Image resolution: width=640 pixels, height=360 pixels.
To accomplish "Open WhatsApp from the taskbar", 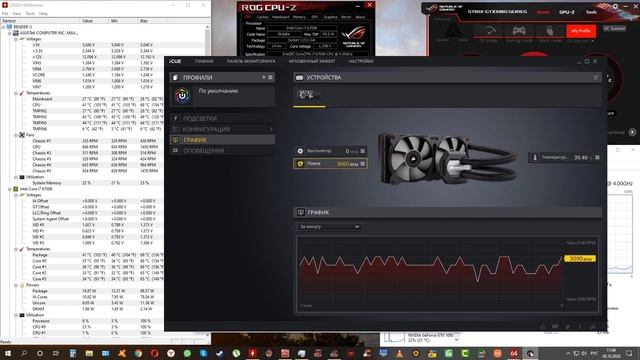I will [187, 353].
